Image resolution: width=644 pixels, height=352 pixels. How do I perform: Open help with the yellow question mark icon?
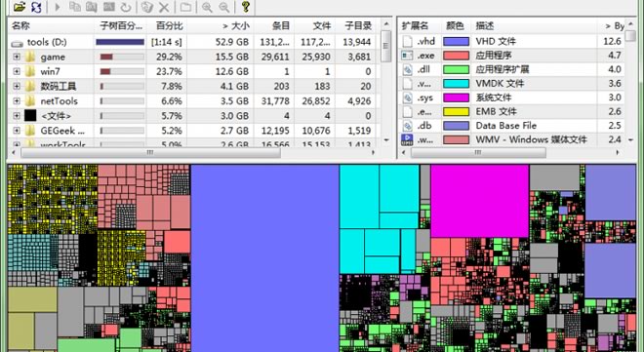click(x=246, y=6)
